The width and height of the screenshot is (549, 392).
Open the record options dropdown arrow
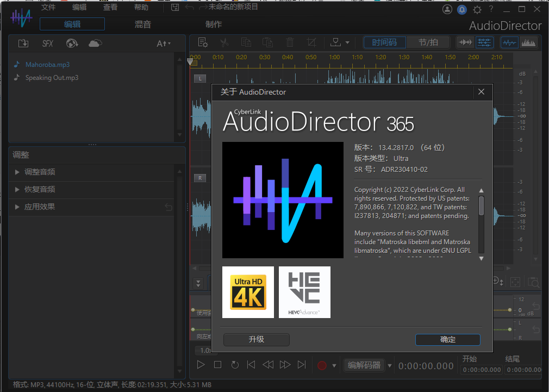point(334,366)
